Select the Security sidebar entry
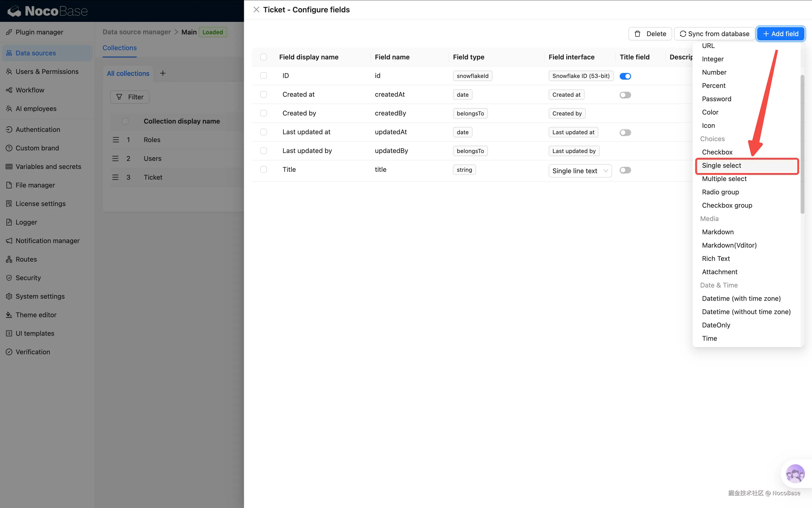 [x=28, y=278]
